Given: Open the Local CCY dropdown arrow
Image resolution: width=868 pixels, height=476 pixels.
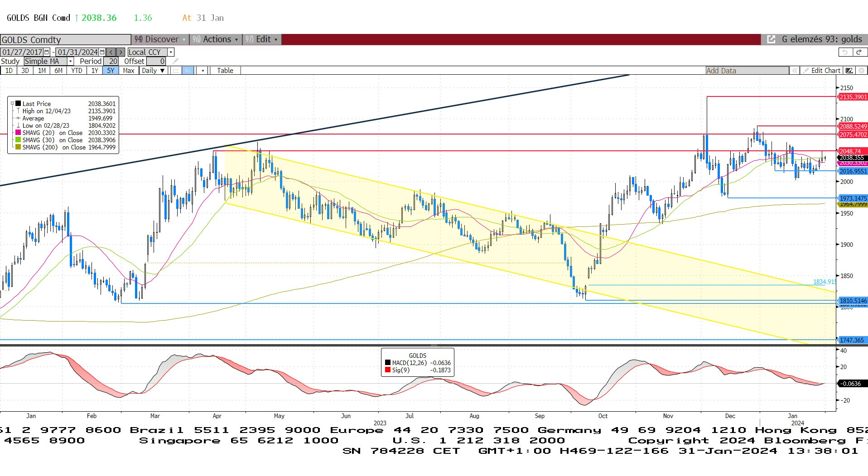Looking at the screenshot, I should (x=171, y=52).
